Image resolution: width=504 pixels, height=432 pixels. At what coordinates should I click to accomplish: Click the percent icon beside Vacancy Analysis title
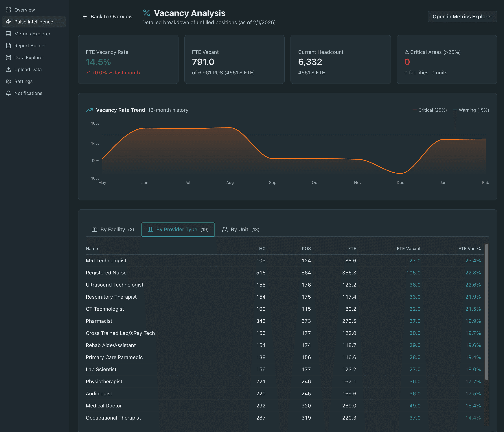click(146, 13)
